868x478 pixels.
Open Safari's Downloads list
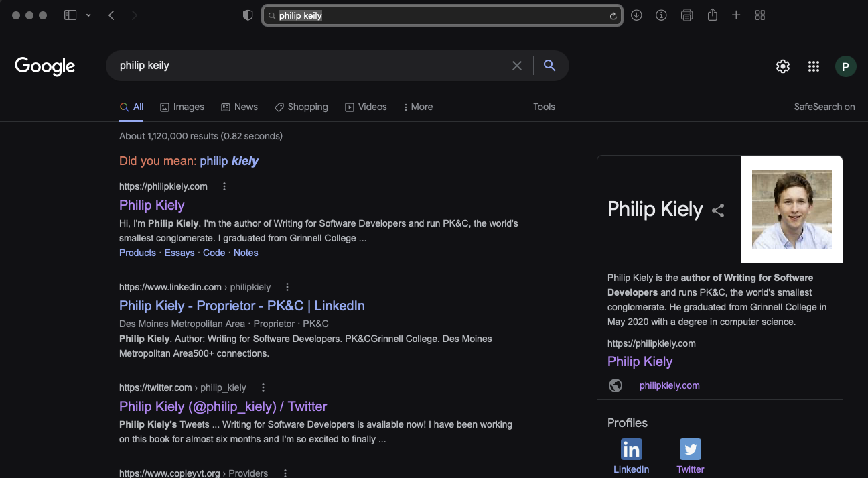point(636,15)
